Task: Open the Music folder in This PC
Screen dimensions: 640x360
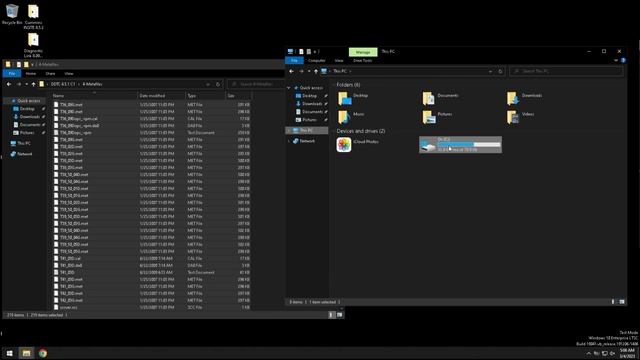Action: [x=351, y=117]
